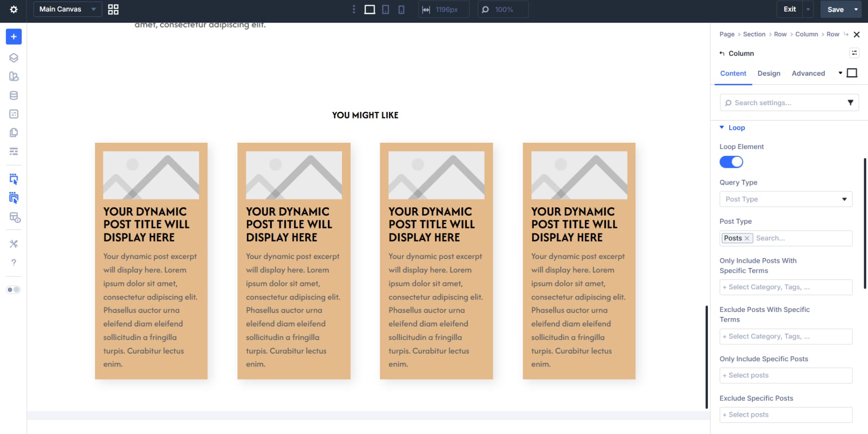
Task: Open the Help panel via question mark icon
Action: coord(14,262)
